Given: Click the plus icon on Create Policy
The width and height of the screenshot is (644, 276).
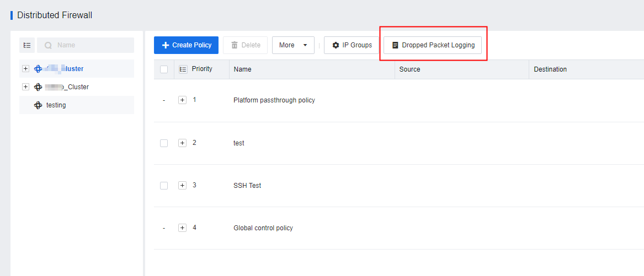Looking at the screenshot, I should pos(166,45).
